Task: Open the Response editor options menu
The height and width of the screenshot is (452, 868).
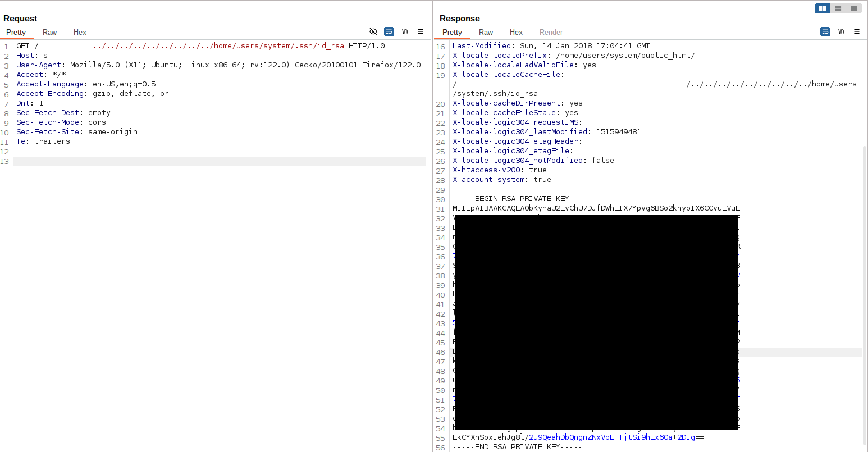Action: [857, 31]
